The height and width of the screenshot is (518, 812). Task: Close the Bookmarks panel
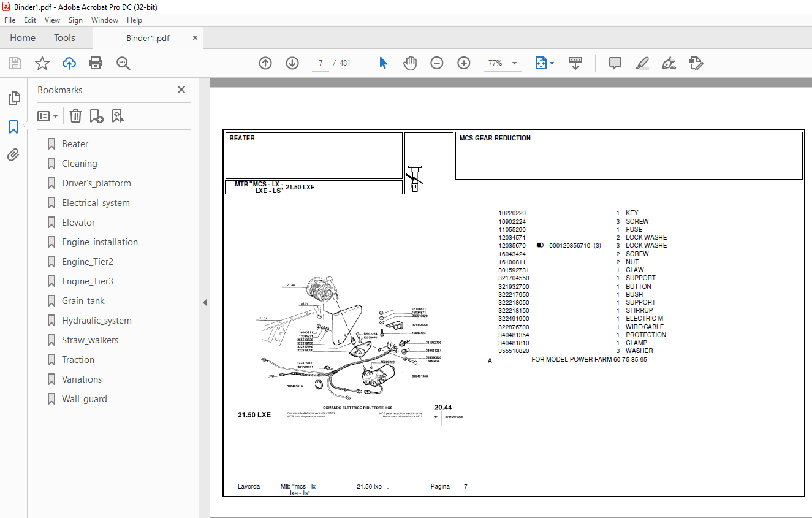181,90
